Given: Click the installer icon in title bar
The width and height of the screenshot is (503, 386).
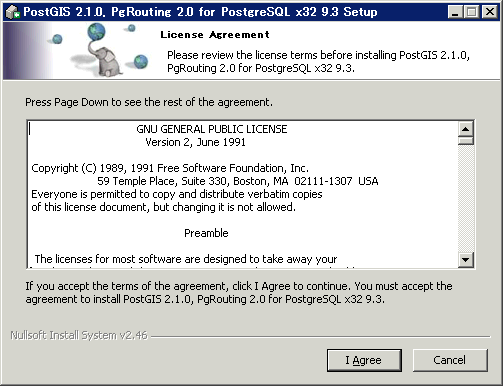Looking at the screenshot, I should coord(13,12).
